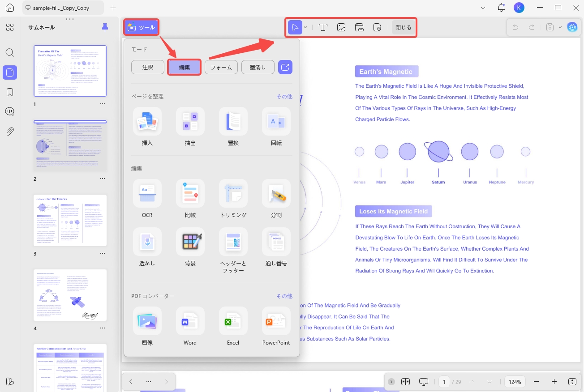Open the トリミング crop tool

pyautogui.click(x=233, y=193)
